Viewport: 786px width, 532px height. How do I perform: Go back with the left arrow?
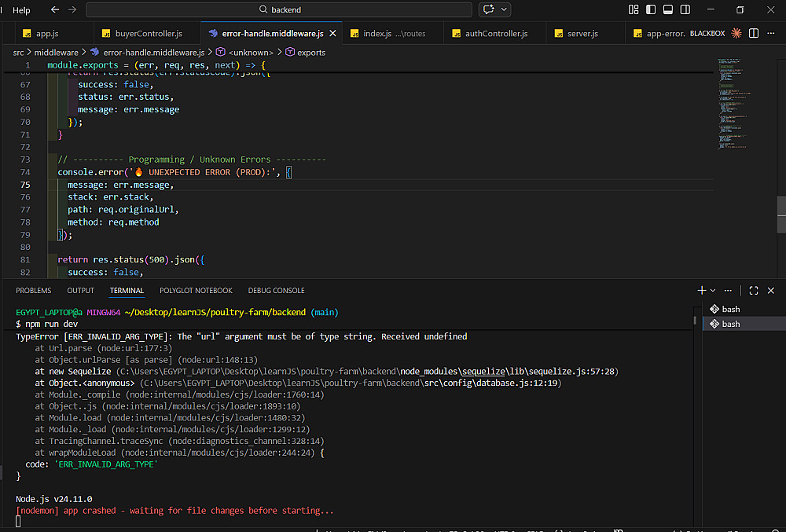[x=55, y=9]
